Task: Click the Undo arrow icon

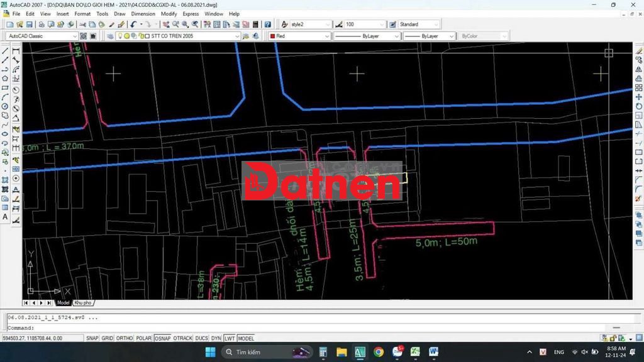Action: coord(133,25)
